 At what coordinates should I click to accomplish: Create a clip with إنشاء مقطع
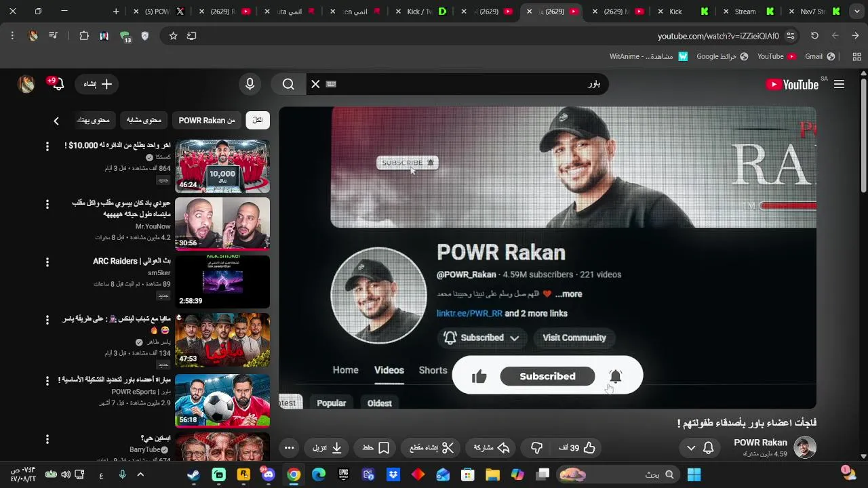coord(432,448)
